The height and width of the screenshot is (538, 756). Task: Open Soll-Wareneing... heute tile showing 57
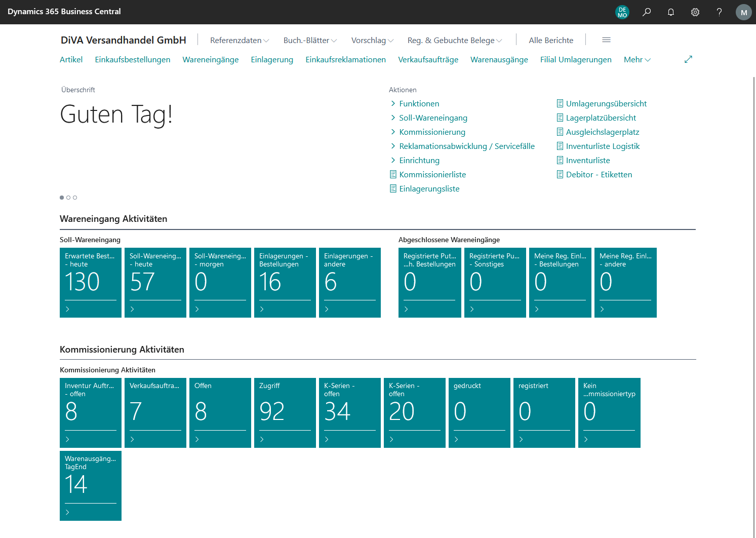(x=155, y=283)
